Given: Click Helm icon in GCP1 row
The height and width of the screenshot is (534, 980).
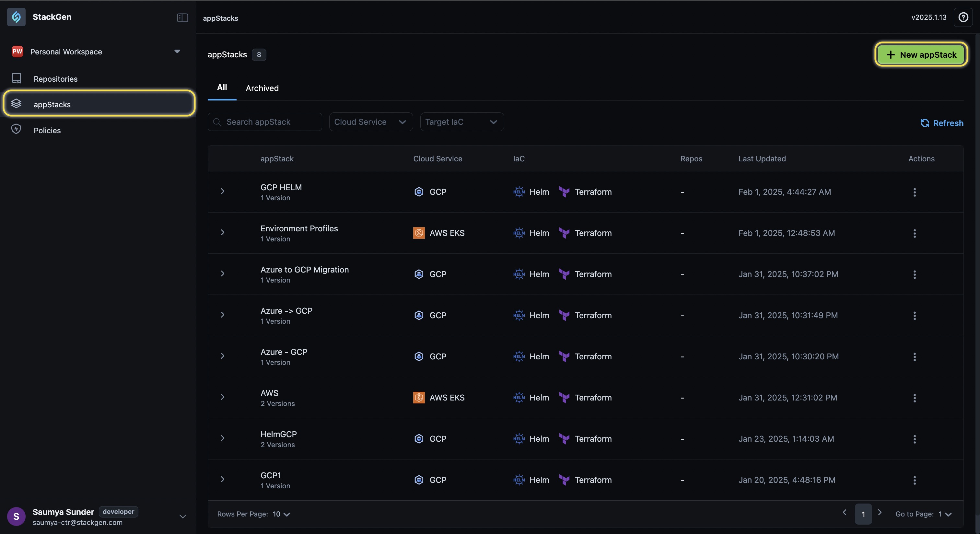Looking at the screenshot, I should point(519,480).
